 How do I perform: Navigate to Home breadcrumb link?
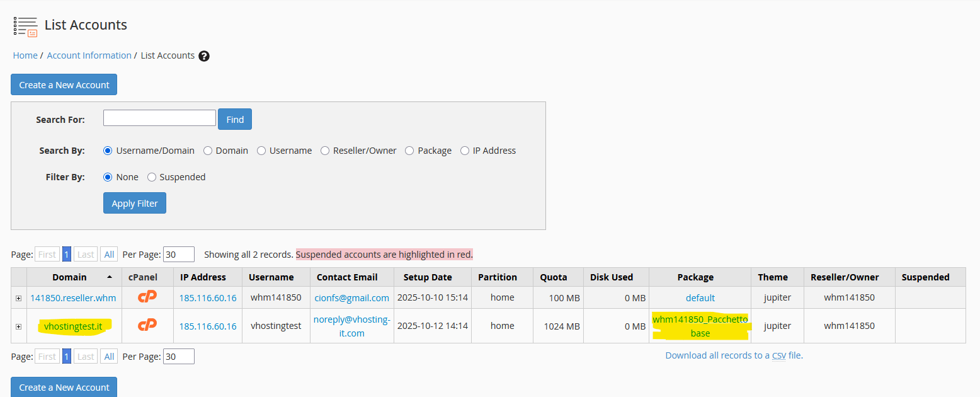click(25, 55)
